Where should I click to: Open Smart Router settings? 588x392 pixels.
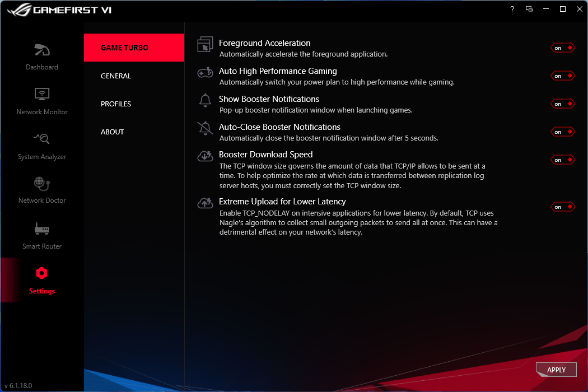[x=41, y=235]
